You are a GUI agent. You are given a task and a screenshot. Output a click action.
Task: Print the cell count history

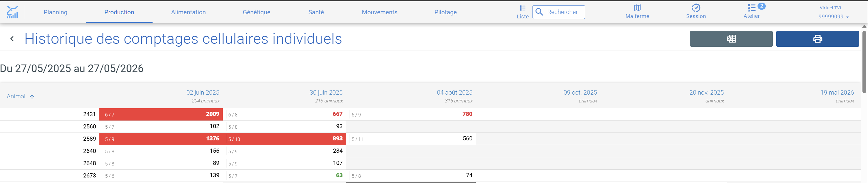pyautogui.click(x=817, y=39)
